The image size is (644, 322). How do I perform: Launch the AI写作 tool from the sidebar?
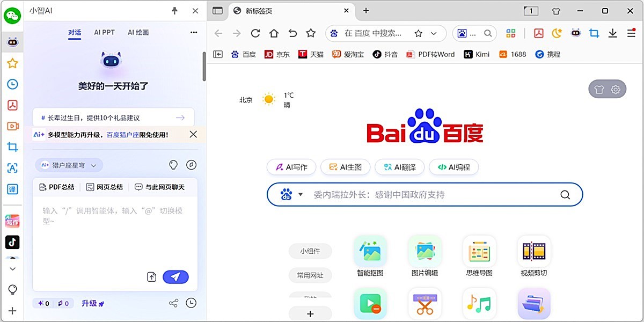click(12, 221)
